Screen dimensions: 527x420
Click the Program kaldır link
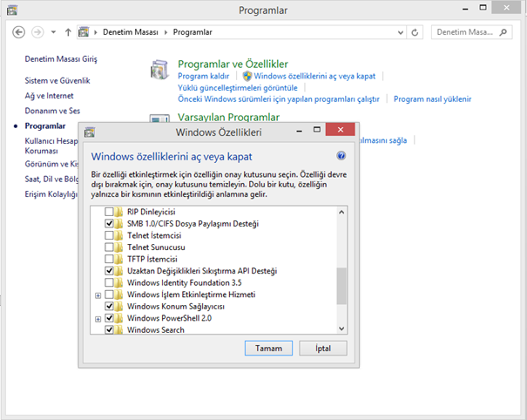click(x=203, y=77)
